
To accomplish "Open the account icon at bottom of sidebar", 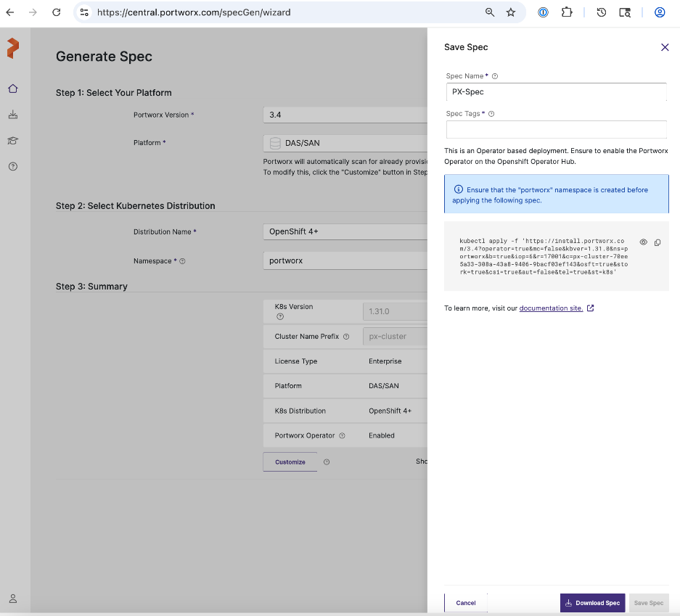I will pos(12,598).
